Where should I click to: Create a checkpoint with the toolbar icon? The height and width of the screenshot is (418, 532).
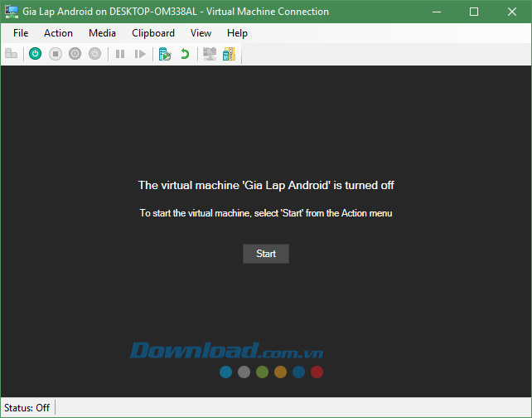(x=165, y=54)
